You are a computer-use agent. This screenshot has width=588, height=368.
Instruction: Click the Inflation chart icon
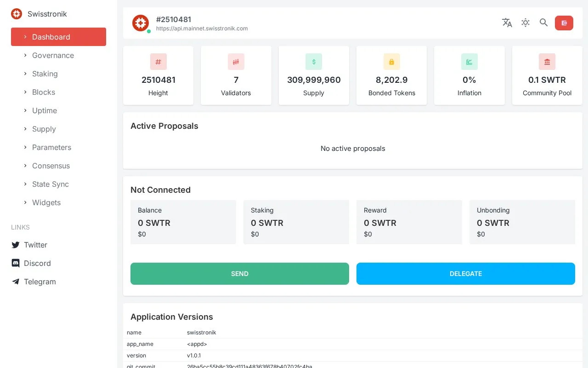click(x=469, y=62)
